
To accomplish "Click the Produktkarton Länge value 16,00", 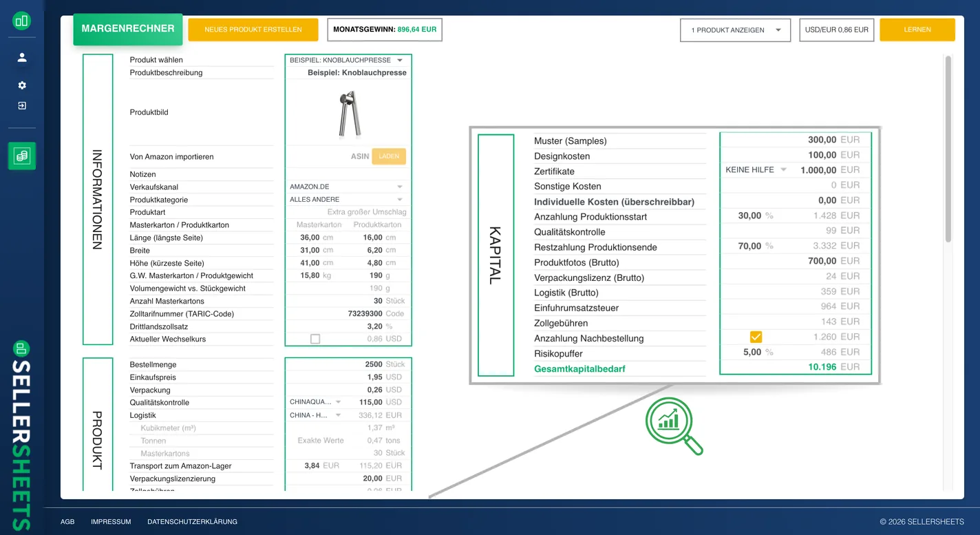I will point(373,238).
